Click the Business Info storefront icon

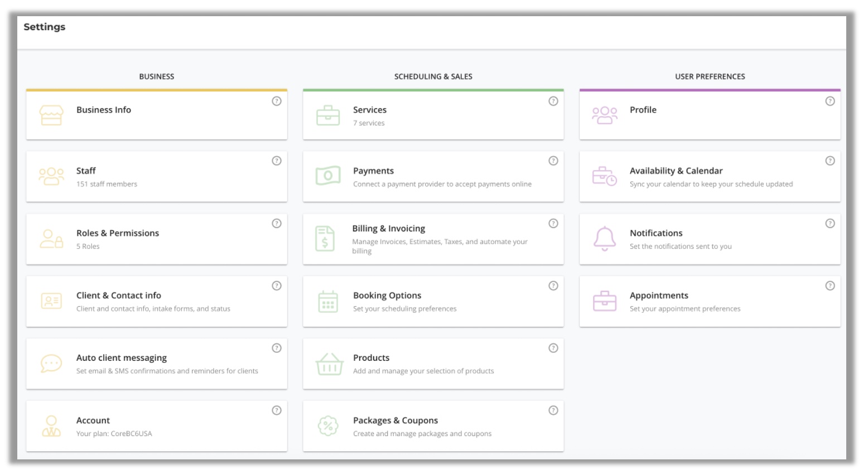(x=51, y=115)
